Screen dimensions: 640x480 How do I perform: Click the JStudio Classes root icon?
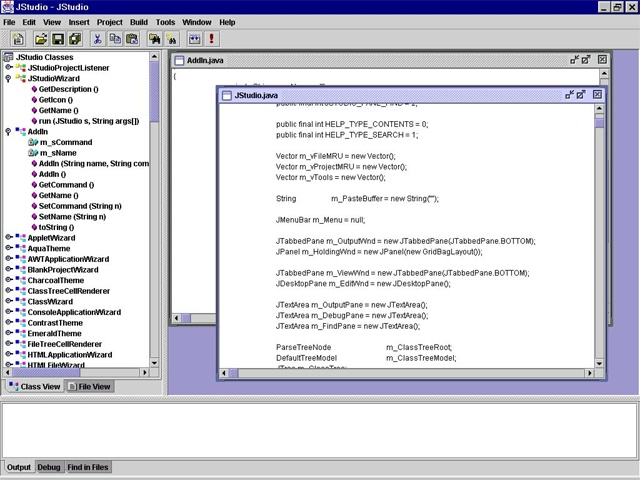pos(8,57)
